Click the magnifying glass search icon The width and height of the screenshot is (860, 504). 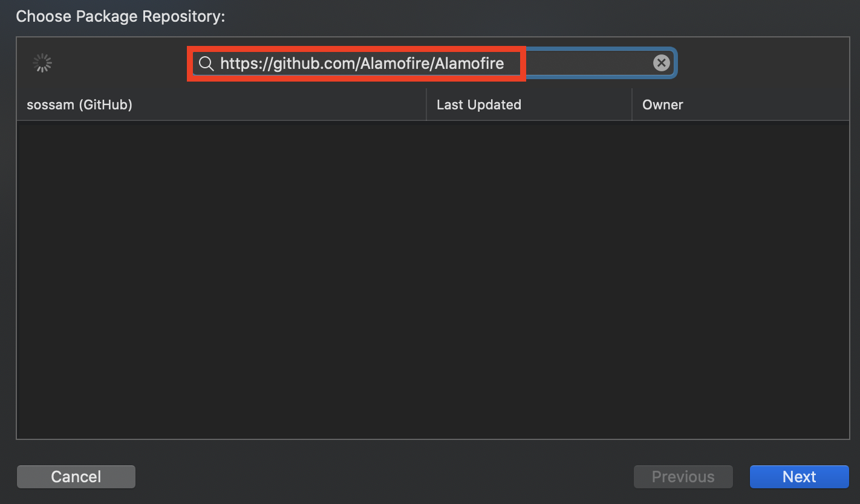coord(206,63)
